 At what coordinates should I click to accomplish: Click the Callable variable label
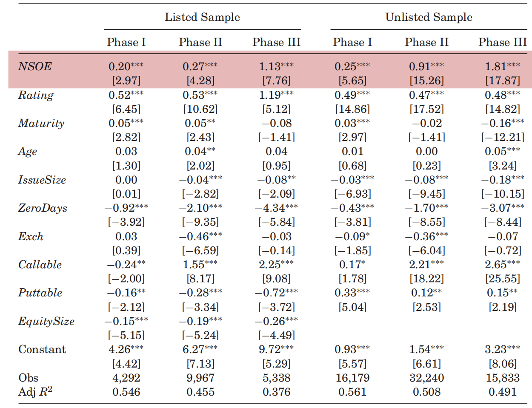point(40,265)
